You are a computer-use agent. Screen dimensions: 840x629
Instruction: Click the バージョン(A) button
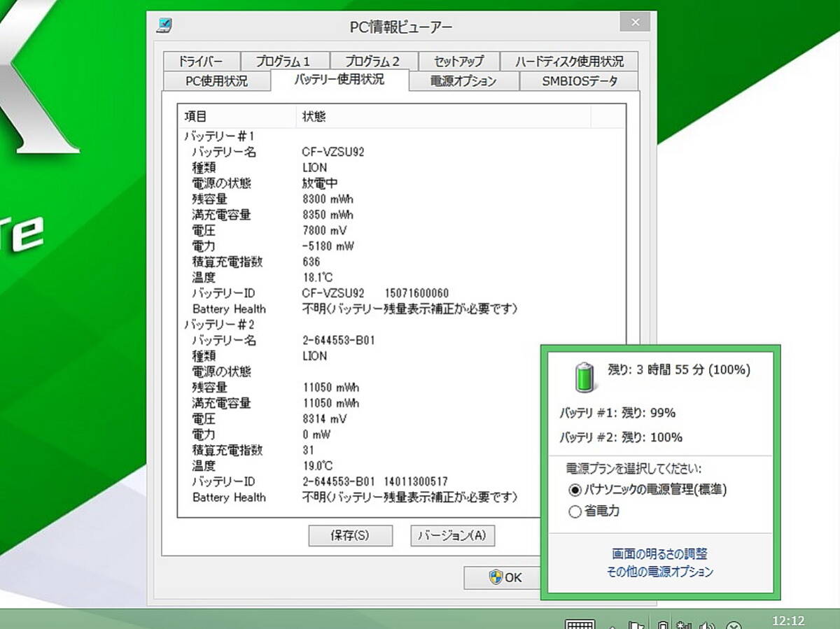[x=452, y=535]
